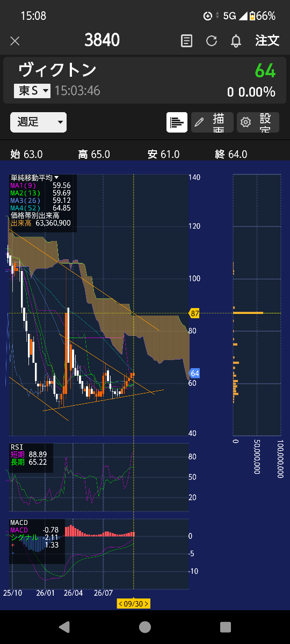This screenshot has width=290, height=644.
Task: Tap the Android back navigation button
Action: click(64, 627)
